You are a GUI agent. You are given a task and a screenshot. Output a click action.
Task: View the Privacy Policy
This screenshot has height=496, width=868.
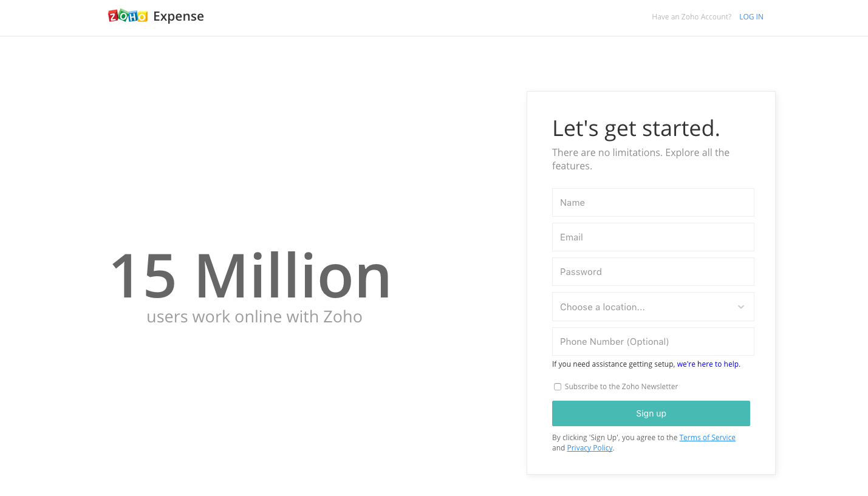(590, 447)
